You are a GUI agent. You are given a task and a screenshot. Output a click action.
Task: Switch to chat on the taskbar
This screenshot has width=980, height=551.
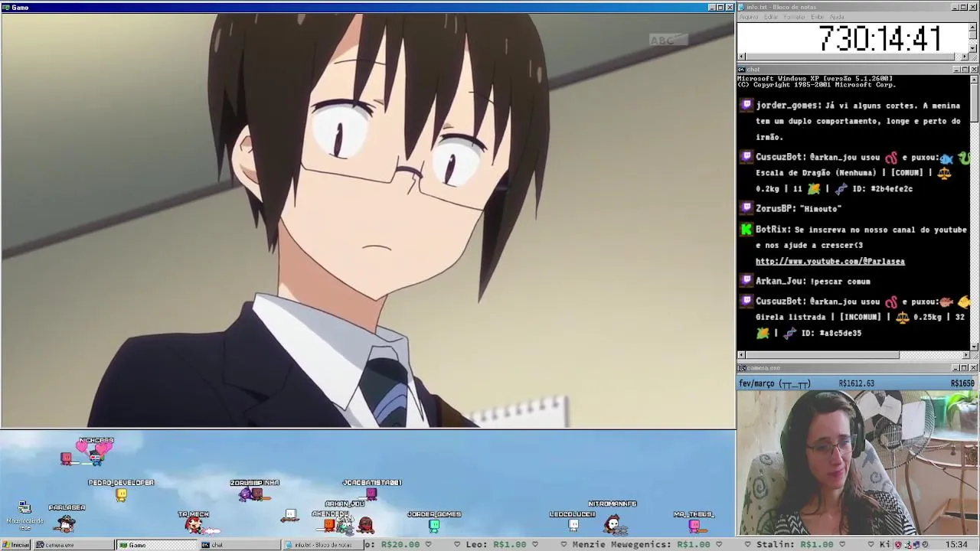239,545
